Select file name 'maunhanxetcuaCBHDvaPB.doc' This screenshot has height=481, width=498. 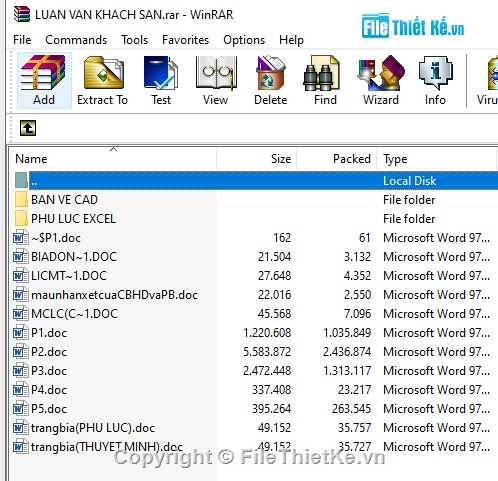tap(114, 295)
